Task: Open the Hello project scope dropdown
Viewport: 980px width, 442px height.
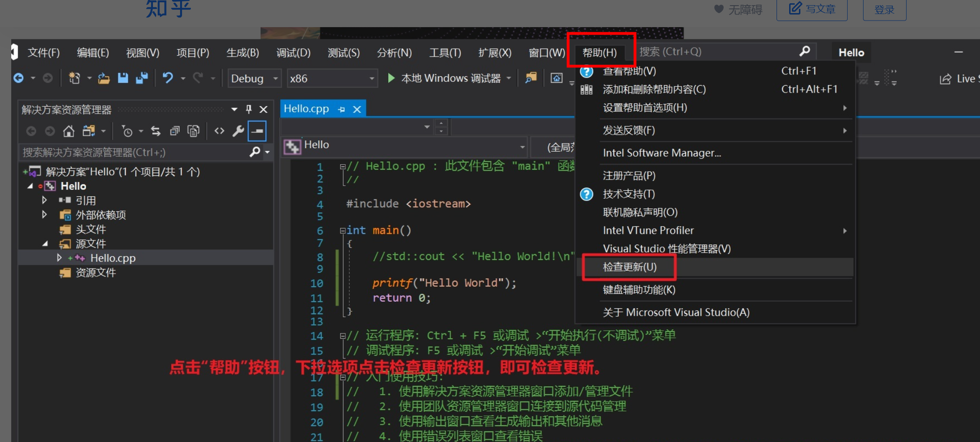Action: (x=523, y=147)
